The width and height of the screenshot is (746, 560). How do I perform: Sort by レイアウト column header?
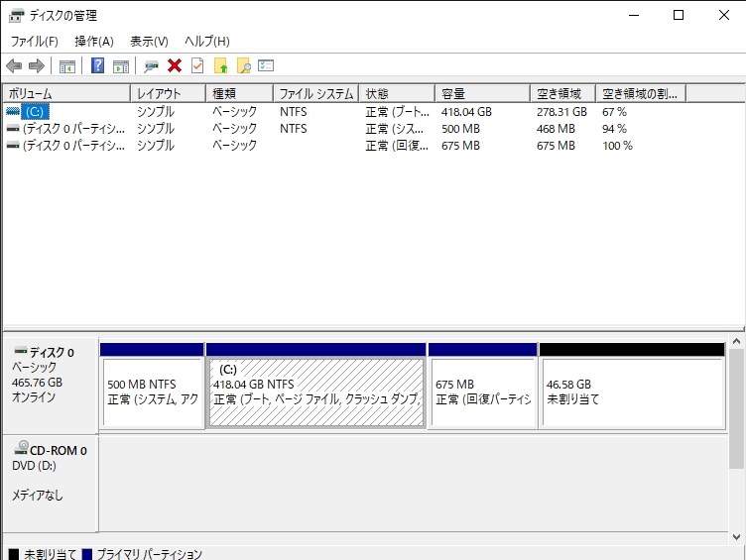click(168, 93)
